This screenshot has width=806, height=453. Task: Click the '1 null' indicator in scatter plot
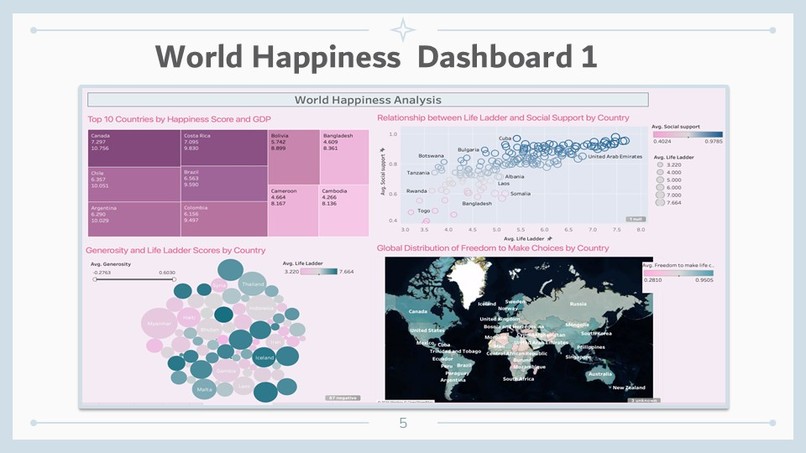636,219
